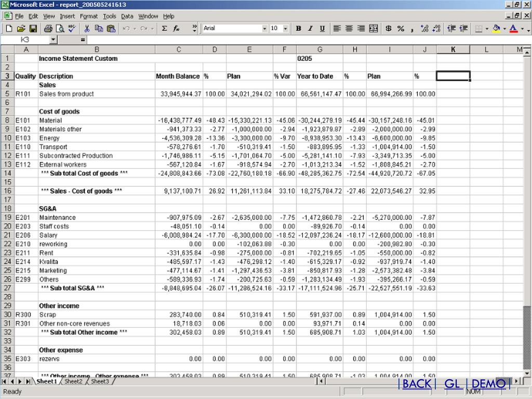
Task: Open the Insert menu
Action: (x=67, y=16)
